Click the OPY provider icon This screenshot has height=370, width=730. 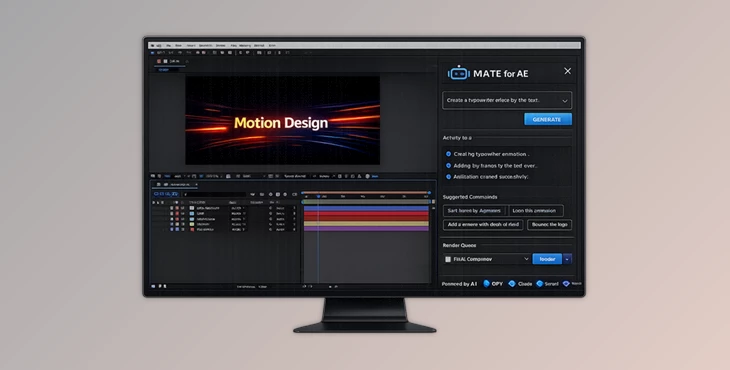[x=486, y=283]
